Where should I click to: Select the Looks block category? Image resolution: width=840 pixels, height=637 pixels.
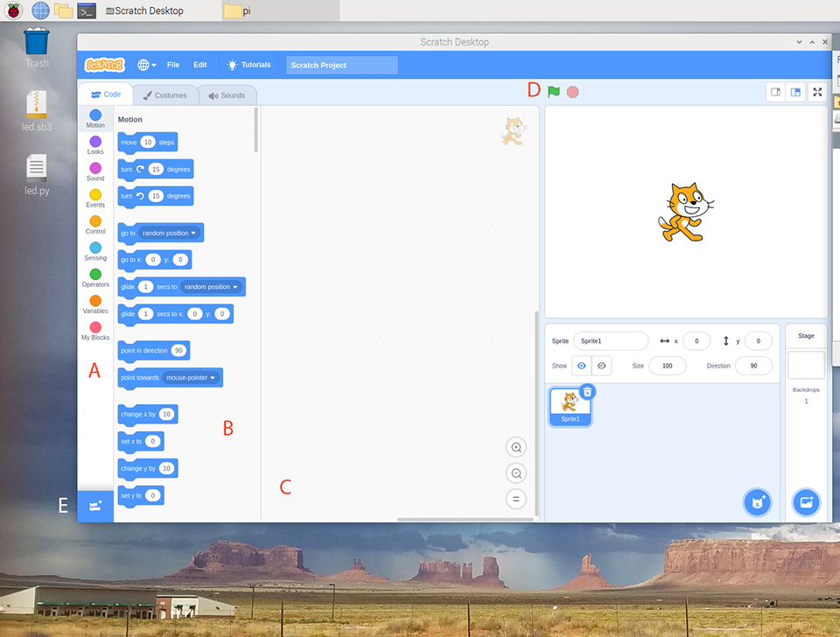95,145
